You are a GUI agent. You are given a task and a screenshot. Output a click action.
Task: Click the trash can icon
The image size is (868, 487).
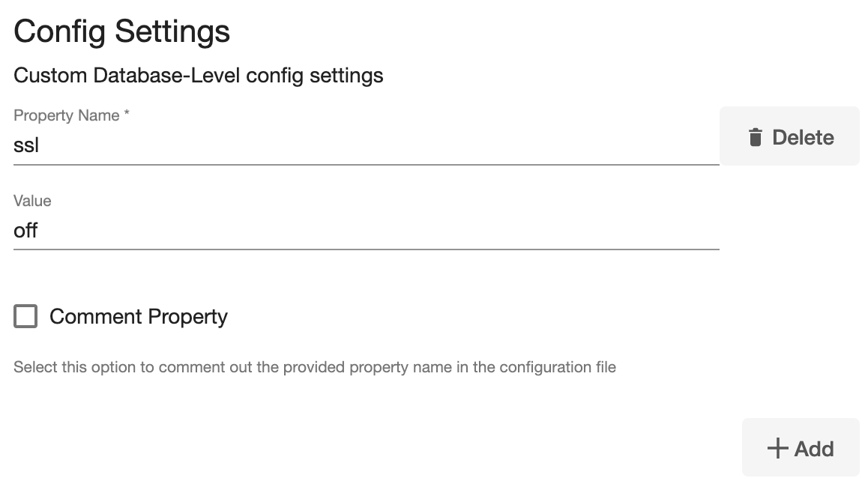(755, 137)
